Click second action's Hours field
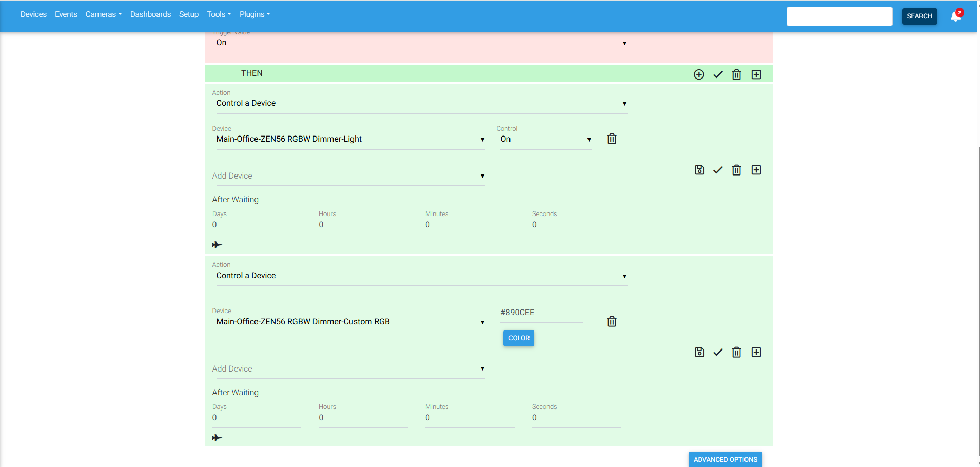This screenshot has height=467, width=980. pos(363,418)
